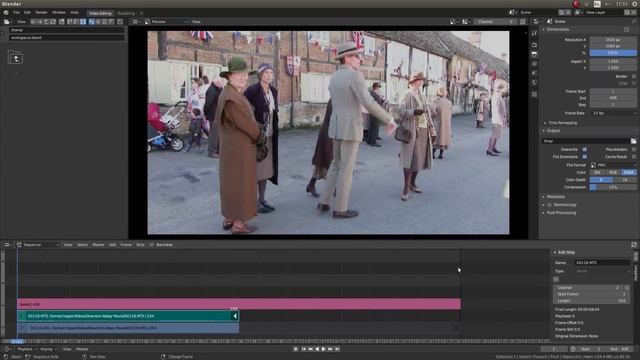The height and width of the screenshot is (360, 640).
Task: Adjust the Compression slider
Action: tap(613, 187)
